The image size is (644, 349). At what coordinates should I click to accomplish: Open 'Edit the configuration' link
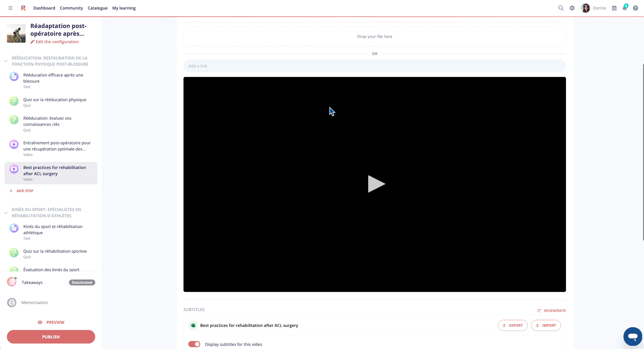pyautogui.click(x=54, y=42)
